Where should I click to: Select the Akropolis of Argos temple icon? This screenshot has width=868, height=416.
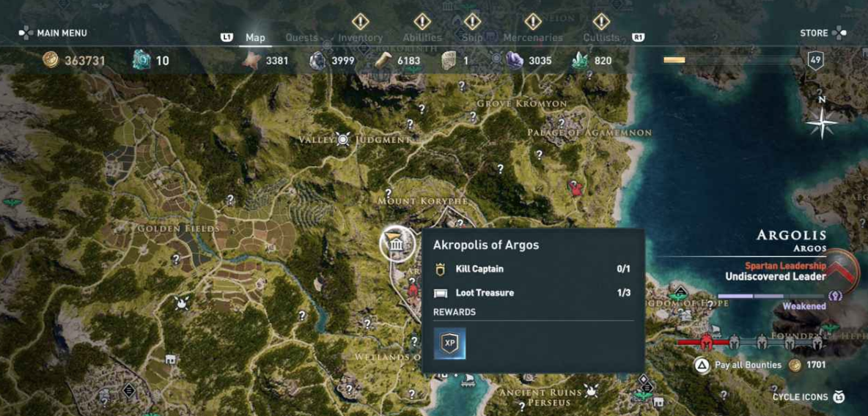click(397, 244)
